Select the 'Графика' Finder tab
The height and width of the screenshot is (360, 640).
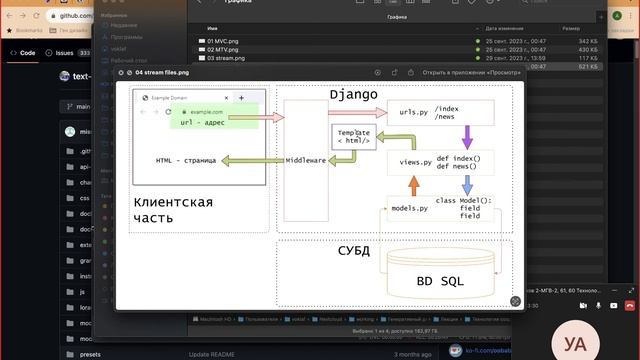(397, 17)
